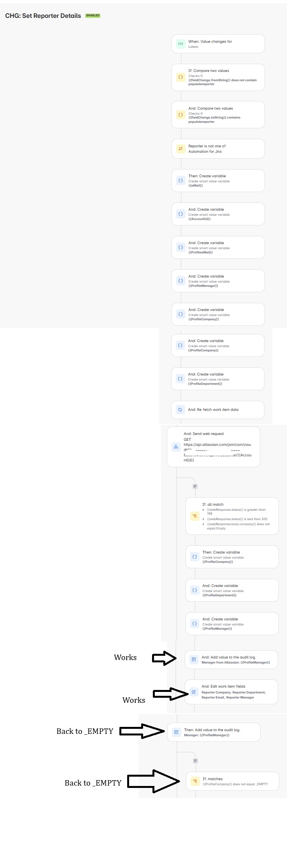Click the IF badge above If: all match
The image size is (287, 868).
[x=195, y=486]
